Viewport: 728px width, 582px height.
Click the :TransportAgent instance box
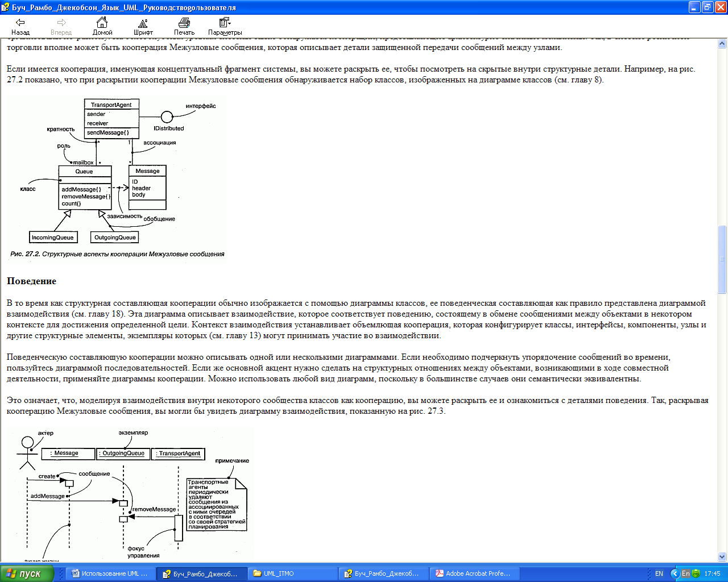point(179,454)
